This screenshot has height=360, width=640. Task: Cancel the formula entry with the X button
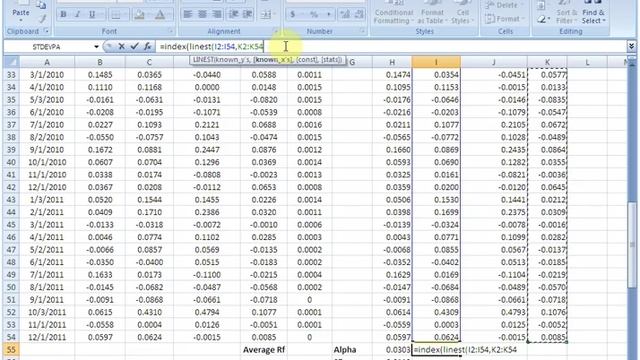coord(121,47)
